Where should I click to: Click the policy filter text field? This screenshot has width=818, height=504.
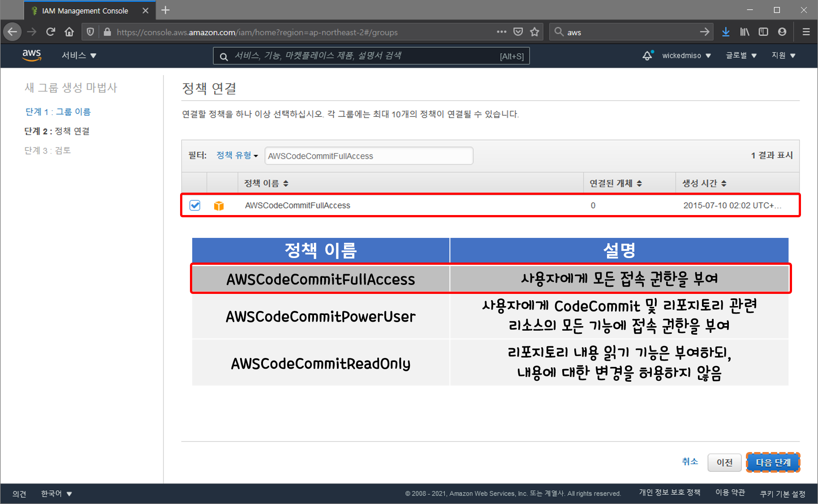point(369,156)
